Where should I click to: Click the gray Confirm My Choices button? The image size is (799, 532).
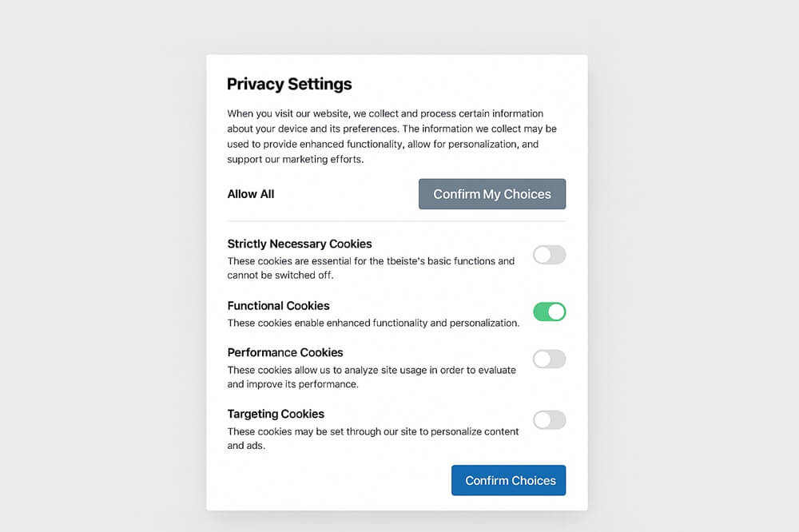pos(491,194)
